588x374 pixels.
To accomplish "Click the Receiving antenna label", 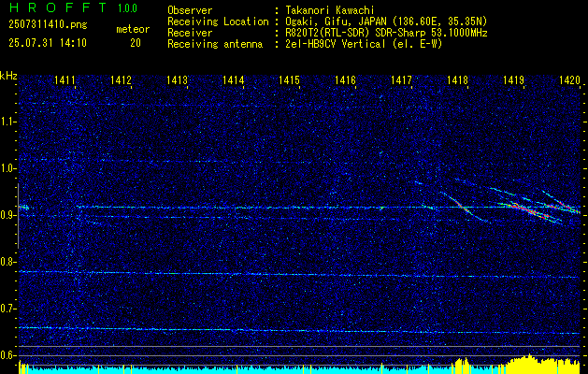I will click(215, 44).
